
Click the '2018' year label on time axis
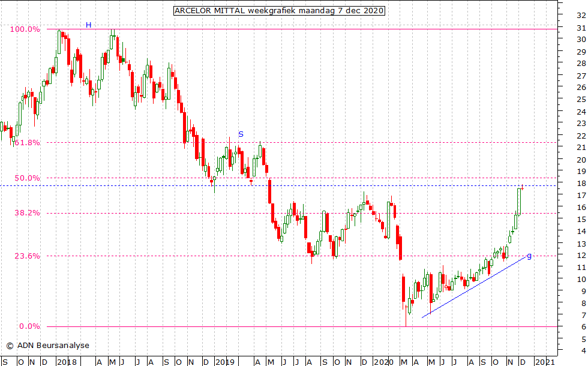(x=67, y=362)
